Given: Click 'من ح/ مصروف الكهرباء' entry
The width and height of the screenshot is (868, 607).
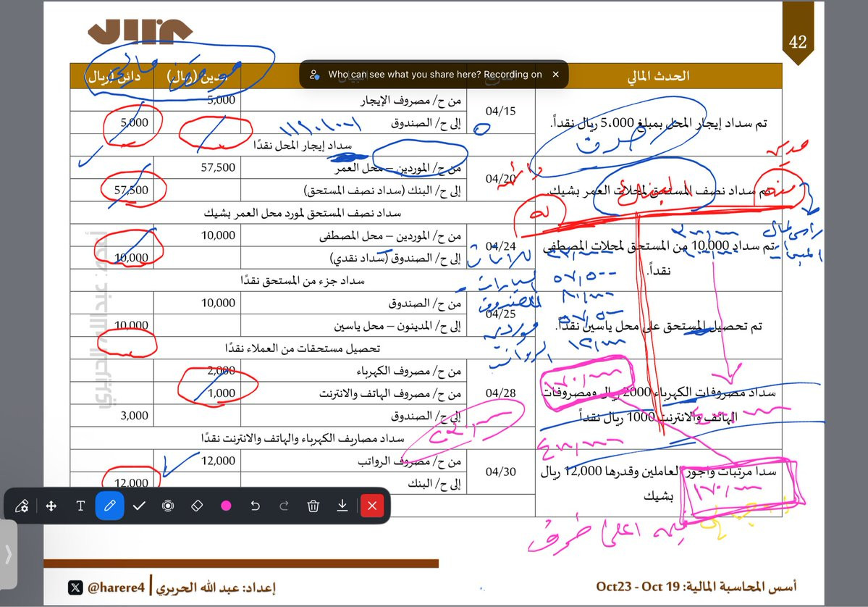Looking at the screenshot, I should [408, 371].
